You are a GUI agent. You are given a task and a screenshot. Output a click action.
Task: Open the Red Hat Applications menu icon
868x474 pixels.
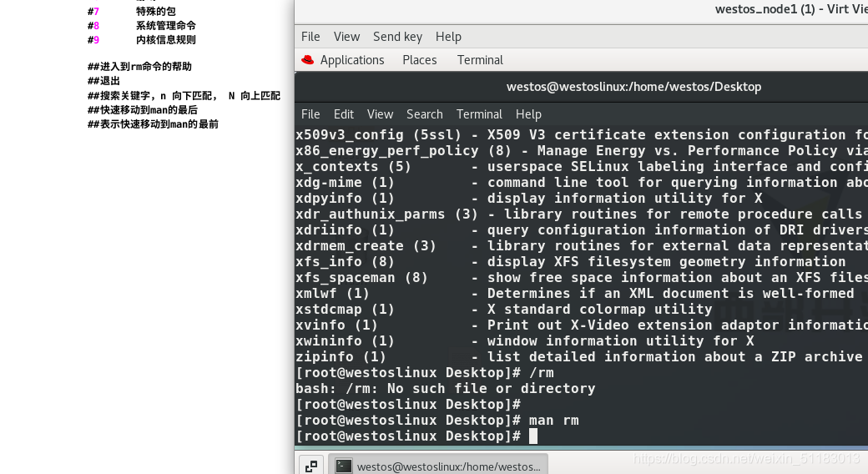(x=307, y=60)
